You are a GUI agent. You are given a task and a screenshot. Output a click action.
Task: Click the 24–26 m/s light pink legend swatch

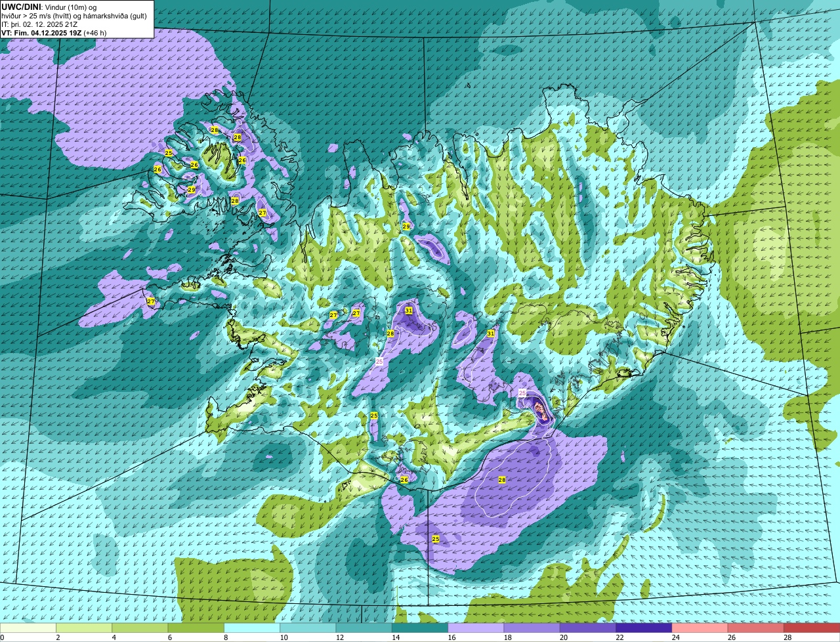[x=700, y=628]
